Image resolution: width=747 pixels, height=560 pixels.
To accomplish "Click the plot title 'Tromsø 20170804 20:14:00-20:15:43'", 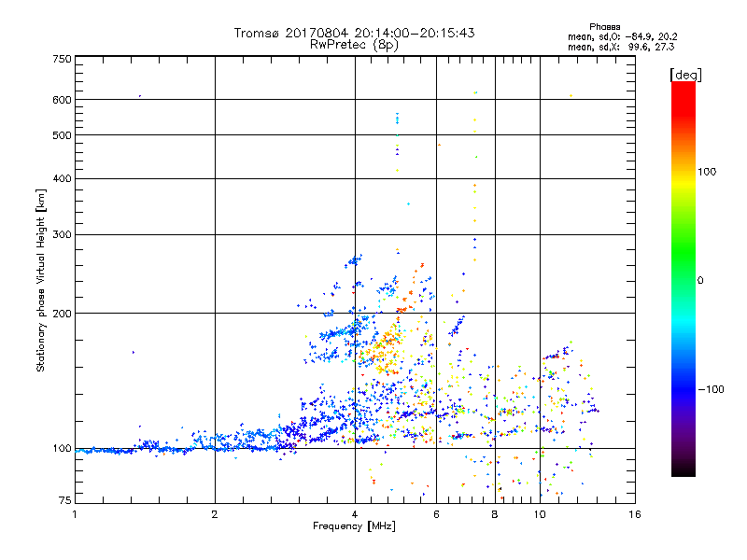I will pos(354,34).
